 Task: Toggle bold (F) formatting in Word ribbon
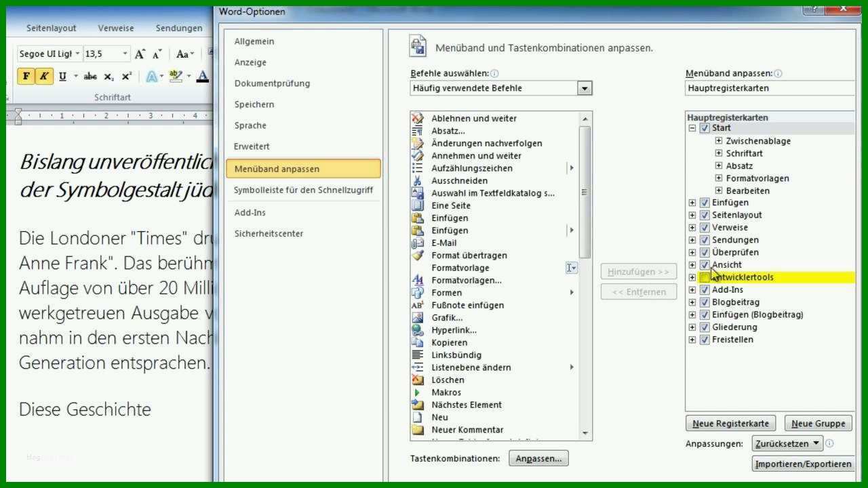point(26,76)
